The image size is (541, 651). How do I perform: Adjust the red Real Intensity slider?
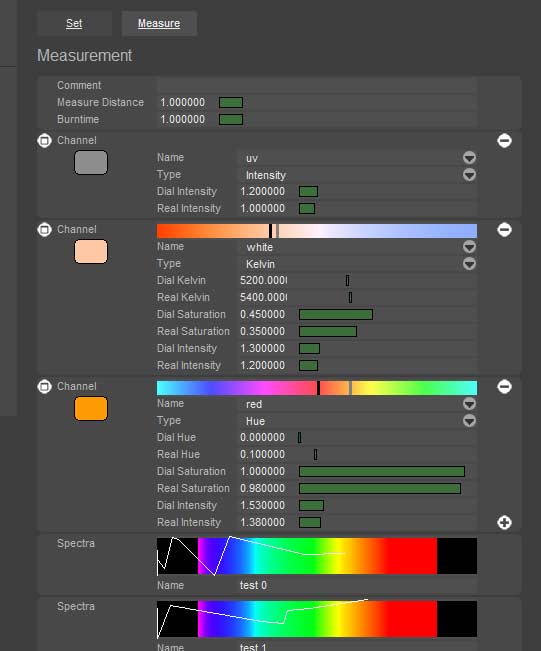pyautogui.click(x=310, y=522)
